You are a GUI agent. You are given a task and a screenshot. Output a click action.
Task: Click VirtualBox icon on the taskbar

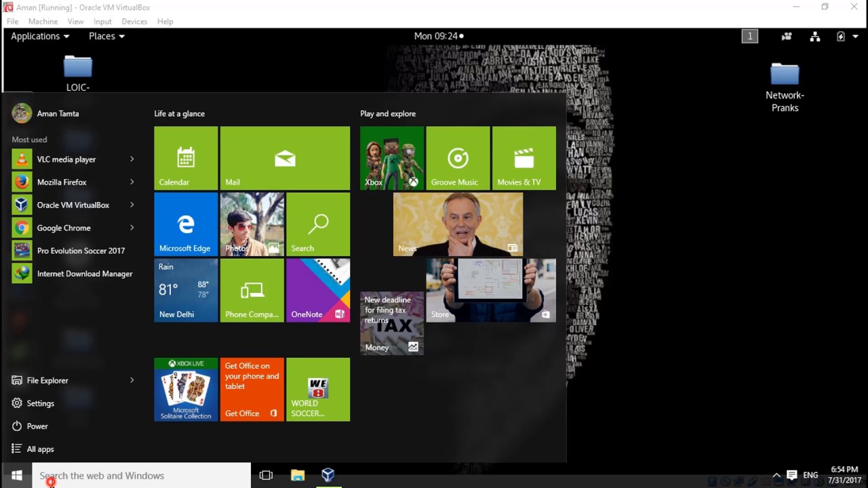pyautogui.click(x=328, y=475)
